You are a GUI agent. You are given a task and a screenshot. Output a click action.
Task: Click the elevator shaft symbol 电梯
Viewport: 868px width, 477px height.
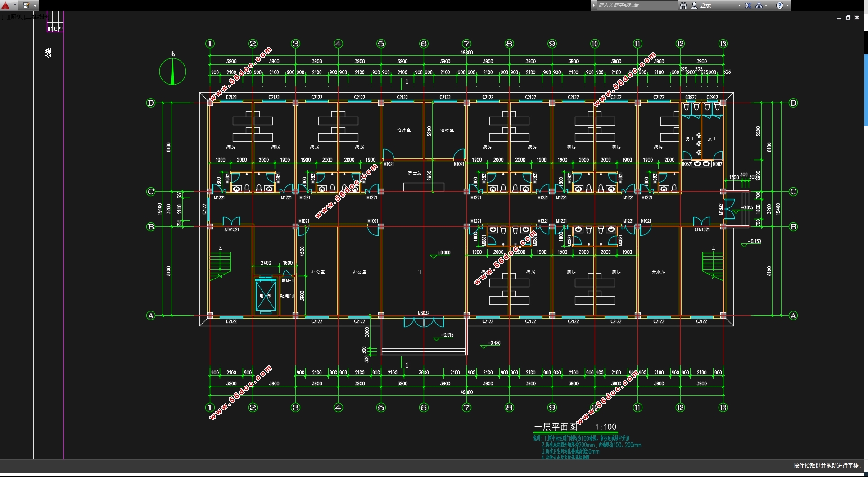tap(266, 295)
